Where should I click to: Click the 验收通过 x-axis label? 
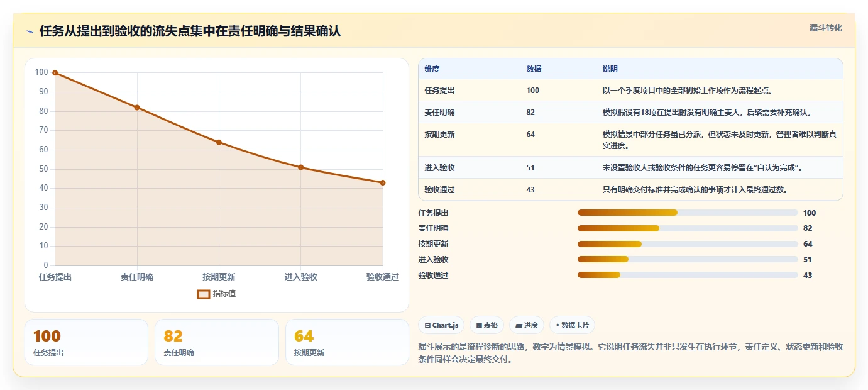[x=383, y=277]
